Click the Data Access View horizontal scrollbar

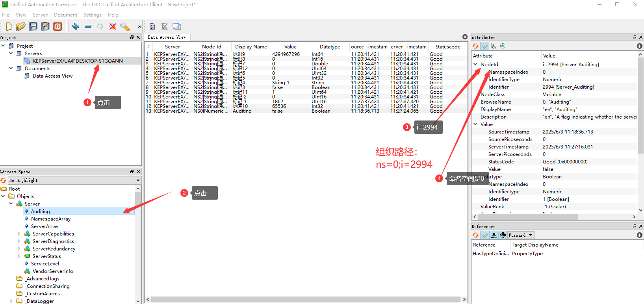point(306,300)
